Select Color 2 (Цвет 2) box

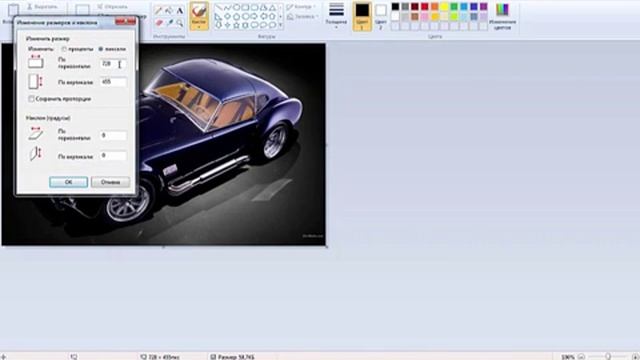click(381, 16)
